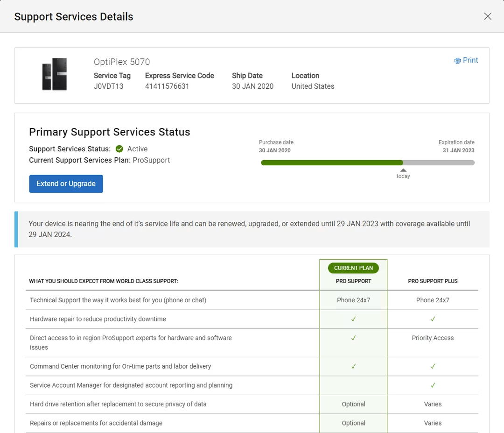
Task: Click the support coverage progress bar
Action: point(368,163)
